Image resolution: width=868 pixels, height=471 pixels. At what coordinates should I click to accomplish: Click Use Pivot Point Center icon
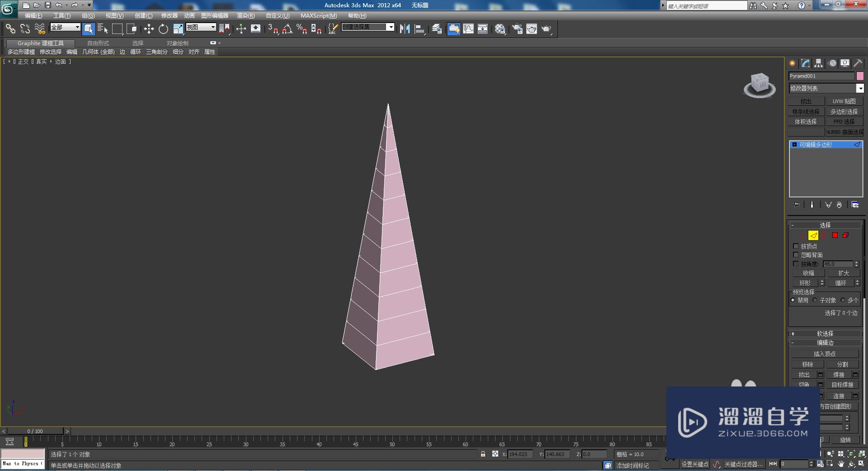point(224,29)
